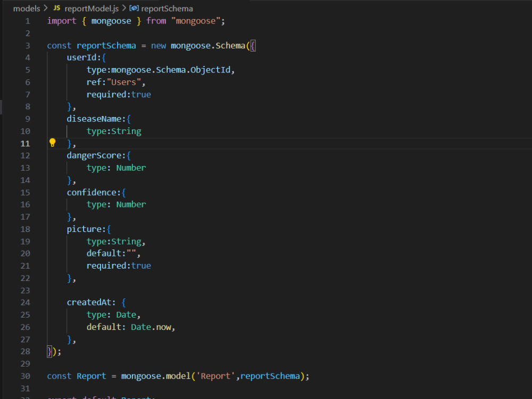Click "reportSchema" declaration on line 3

click(106, 45)
